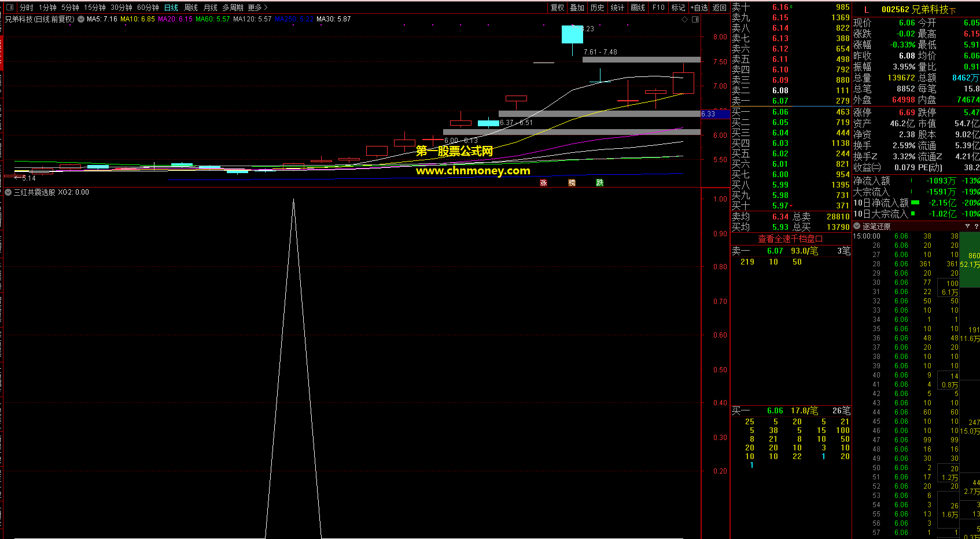This screenshot has width=980, height=539.
Task: Click the 15:00:00 tick trade row
Action: pyautogui.click(x=907, y=236)
